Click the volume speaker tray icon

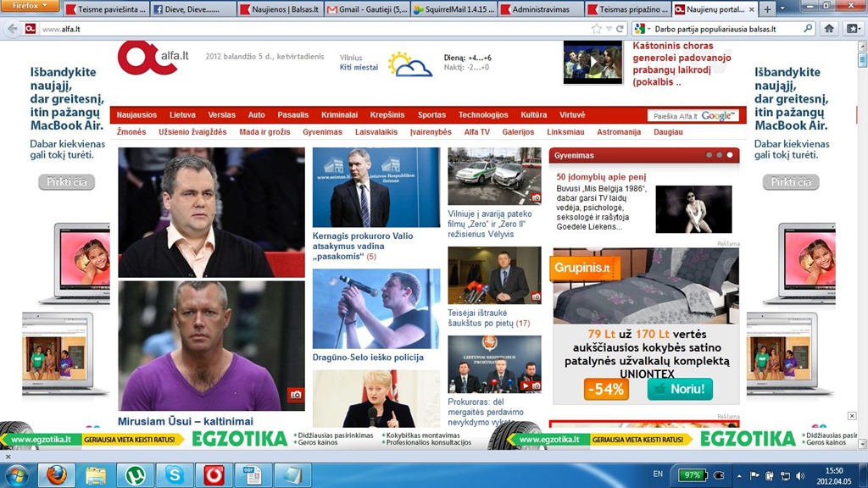click(x=800, y=475)
